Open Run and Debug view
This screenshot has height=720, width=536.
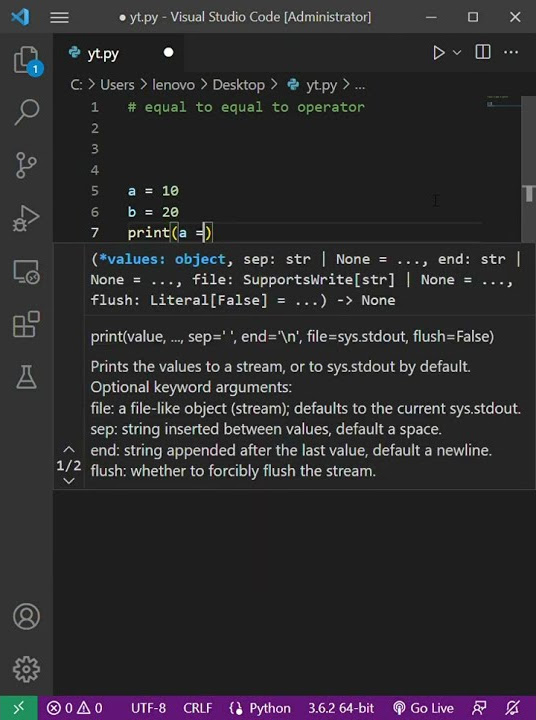(x=26, y=219)
